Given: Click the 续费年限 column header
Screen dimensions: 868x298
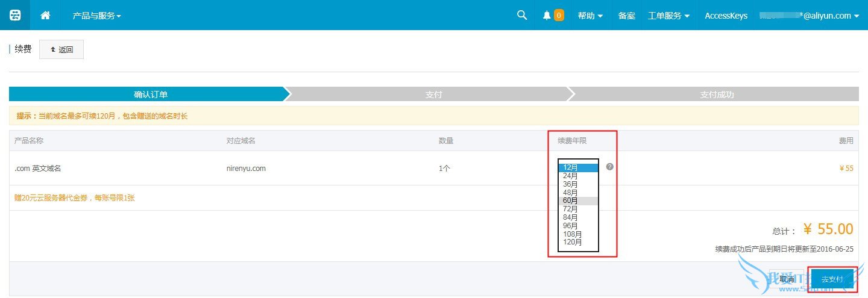Looking at the screenshot, I should pyautogui.click(x=572, y=141).
